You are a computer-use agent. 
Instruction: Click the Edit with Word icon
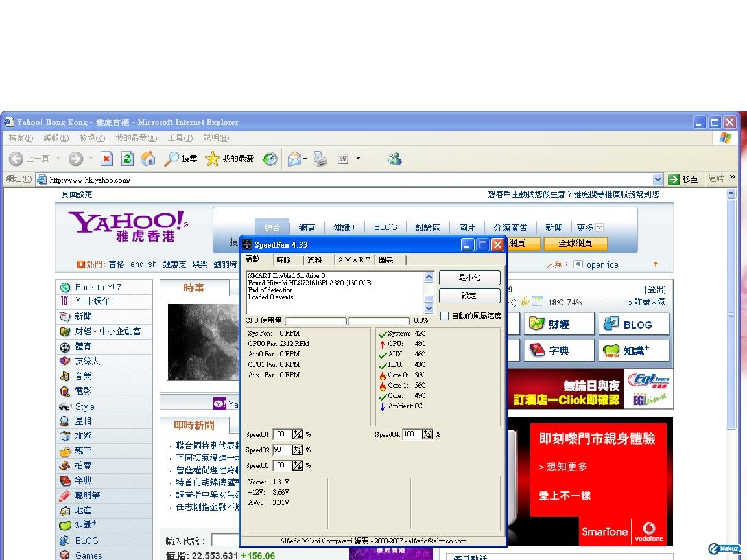343,159
